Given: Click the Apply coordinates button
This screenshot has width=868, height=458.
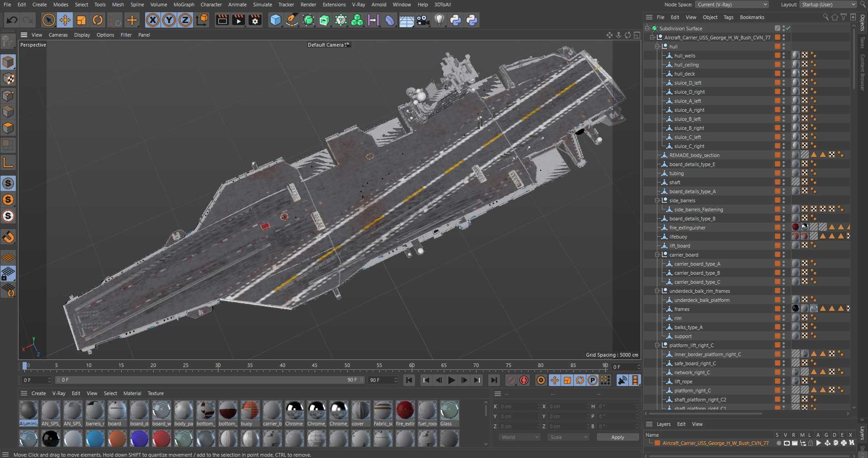Looking at the screenshot, I should point(618,437).
